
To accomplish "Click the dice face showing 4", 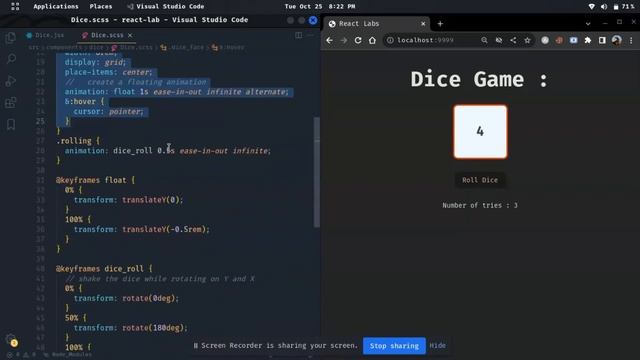I will click(480, 132).
